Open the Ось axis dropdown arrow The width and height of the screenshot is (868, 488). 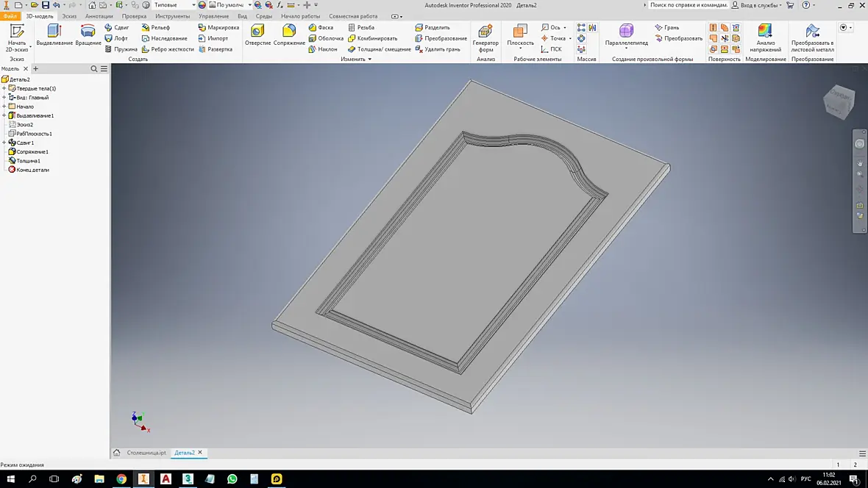click(565, 27)
